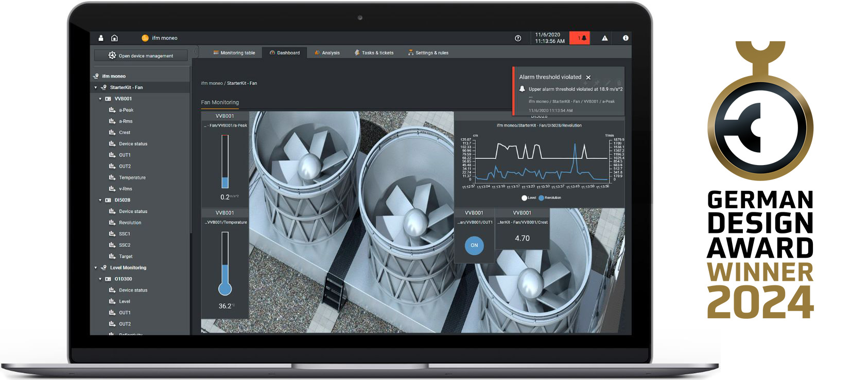Image resolution: width=868 pixels, height=380 pixels.
Task: Click the SSC1 data source icon
Action: [x=112, y=234]
